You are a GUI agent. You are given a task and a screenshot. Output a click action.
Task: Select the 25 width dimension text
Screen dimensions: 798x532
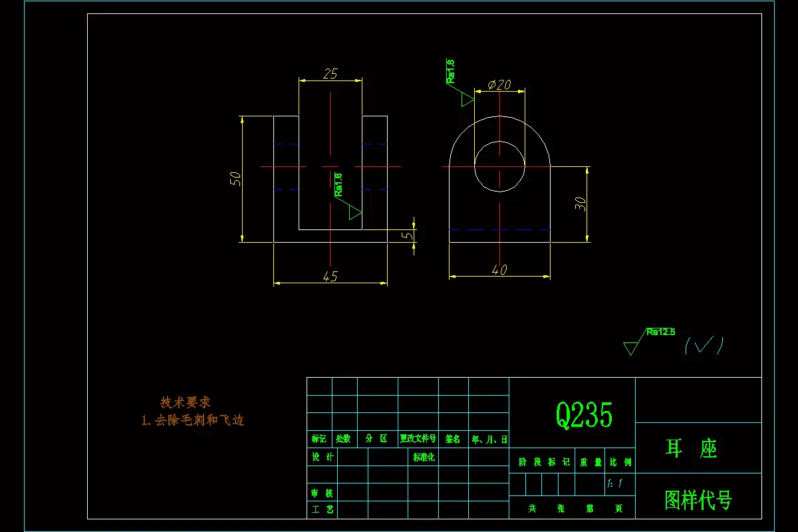tap(331, 74)
